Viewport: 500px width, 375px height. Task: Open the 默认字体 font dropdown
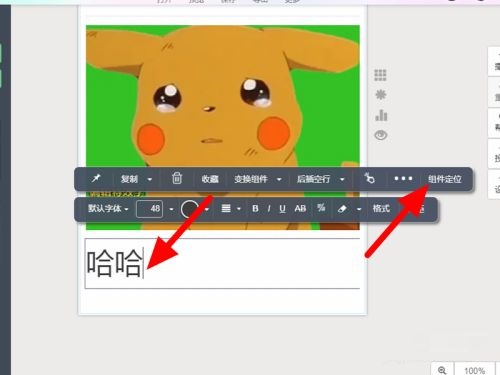point(108,209)
